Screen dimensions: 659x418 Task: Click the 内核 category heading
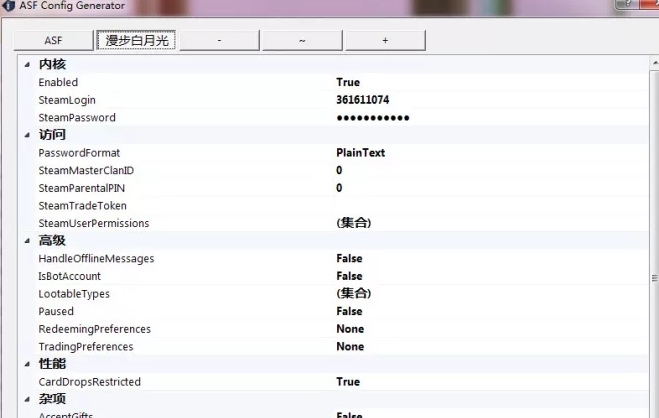click(x=53, y=64)
